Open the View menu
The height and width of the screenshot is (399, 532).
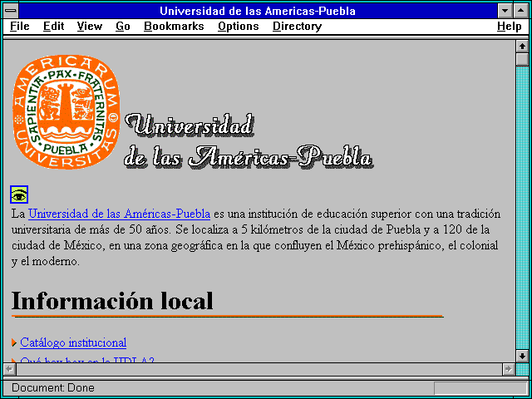click(x=89, y=26)
